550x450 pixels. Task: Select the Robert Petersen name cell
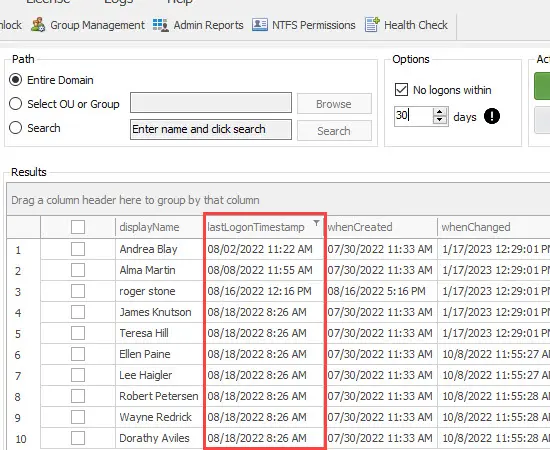coord(159,396)
